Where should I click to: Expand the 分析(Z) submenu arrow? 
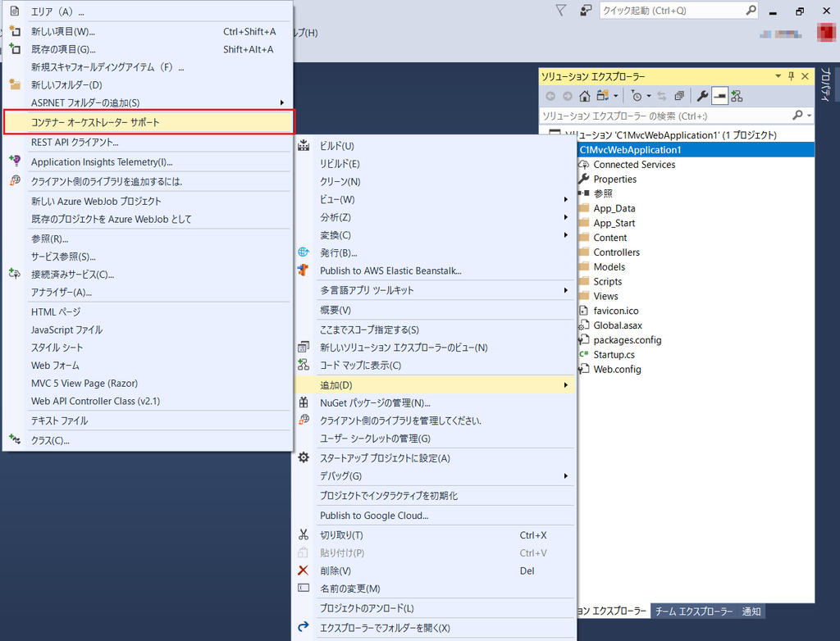coord(566,217)
